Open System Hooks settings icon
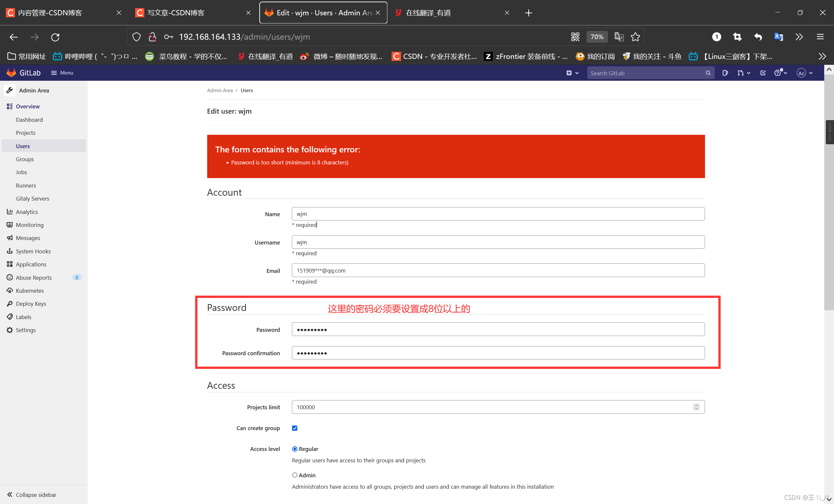 point(9,250)
